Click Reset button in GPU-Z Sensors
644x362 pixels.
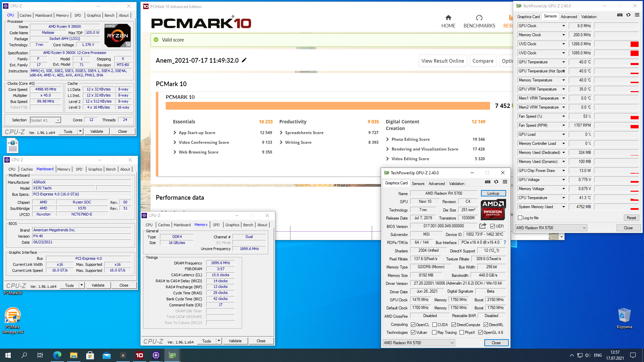(631, 218)
